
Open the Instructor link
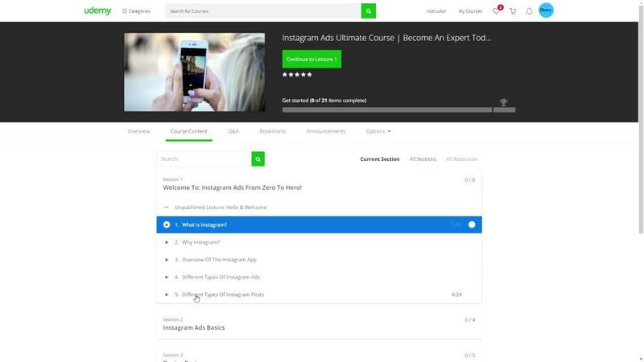(x=436, y=11)
